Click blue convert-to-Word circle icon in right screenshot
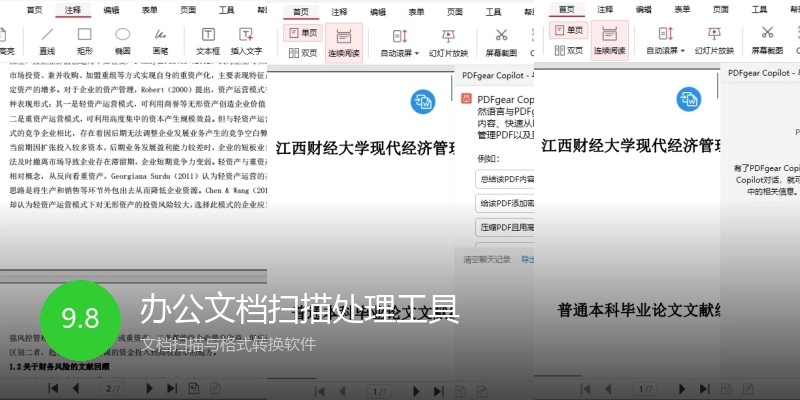This screenshot has width=800, height=400. pyautogui.click(x=689, y=99)
